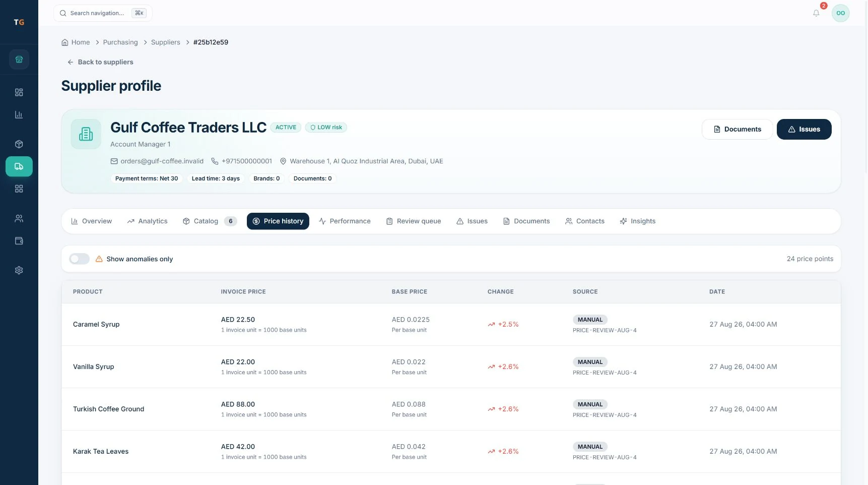Select the Price history tab
Screen dimensions: 868x485
point(278,221)
